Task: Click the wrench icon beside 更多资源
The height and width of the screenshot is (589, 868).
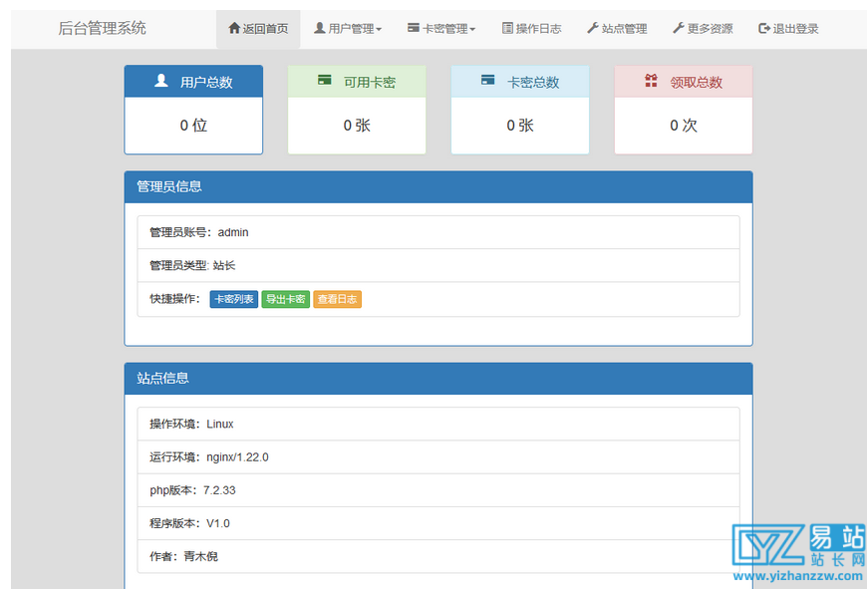Action: (679, 29)
